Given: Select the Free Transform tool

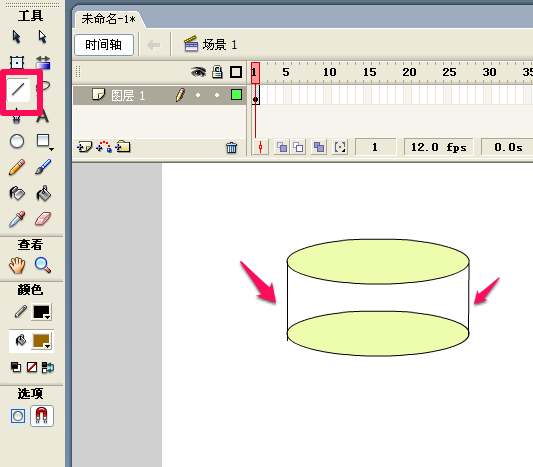Looking at the screenshot, I should pos(16,63).
